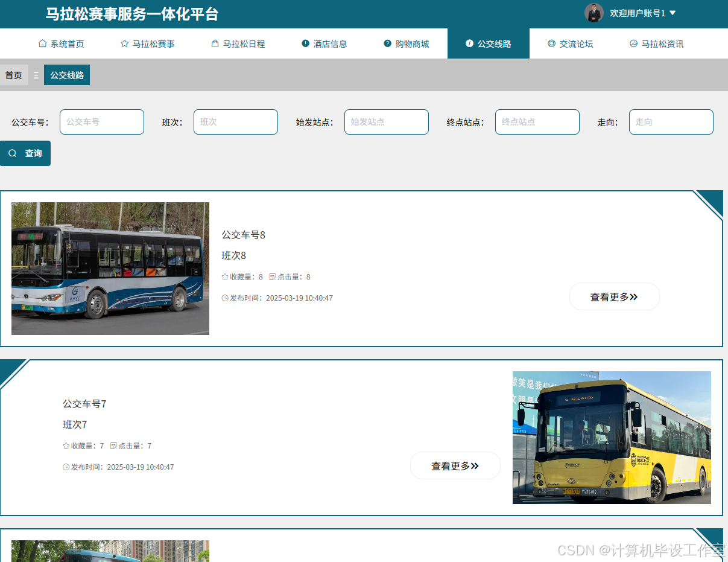
Task: Click the magnifier icon in 查询 button
Action: (13, 153)
